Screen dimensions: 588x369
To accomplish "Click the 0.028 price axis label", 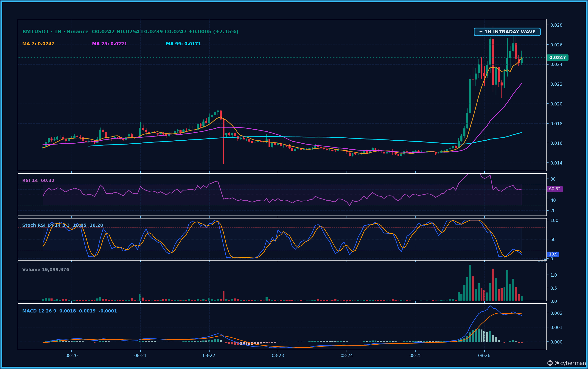I will coord(556,25).
